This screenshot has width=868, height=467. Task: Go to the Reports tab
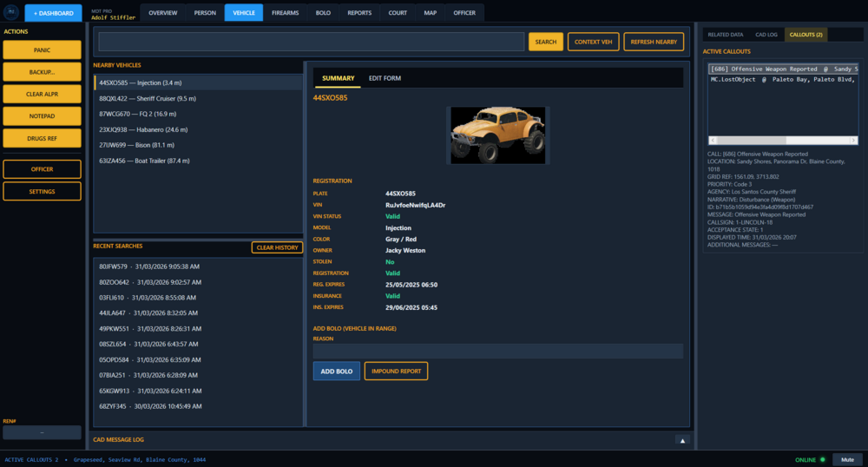359,13
